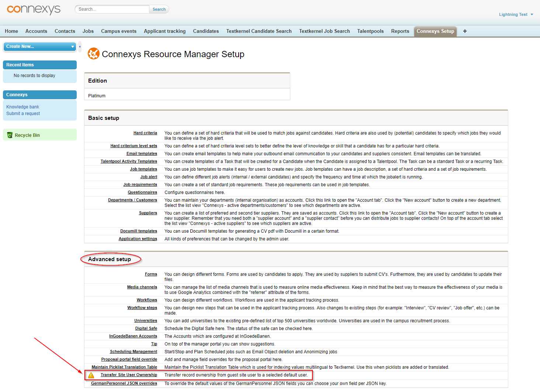Open Hard criterium level sets
Viewport: 540px width, 392px height.
point(134,146)
